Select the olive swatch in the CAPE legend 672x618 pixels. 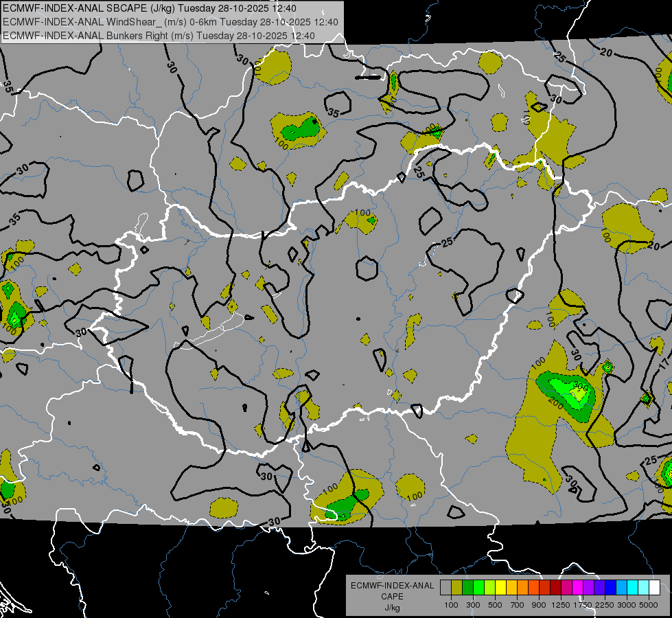click(x=456, y=588)
